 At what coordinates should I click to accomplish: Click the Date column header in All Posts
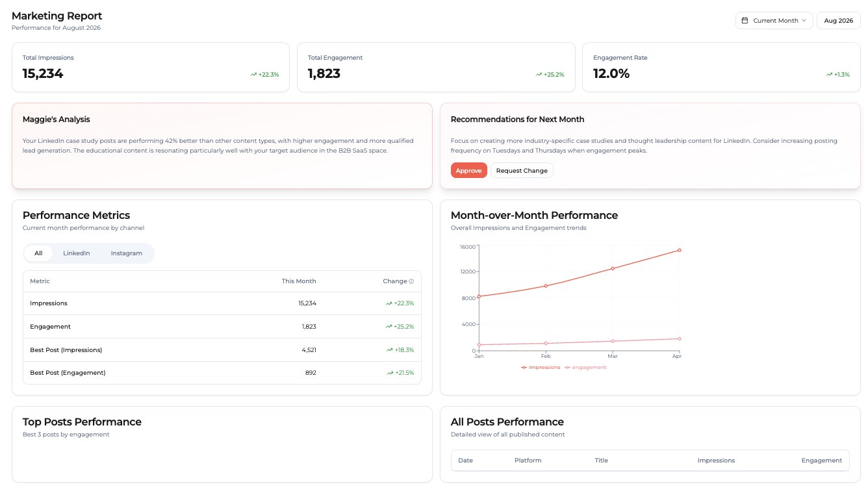465,461
